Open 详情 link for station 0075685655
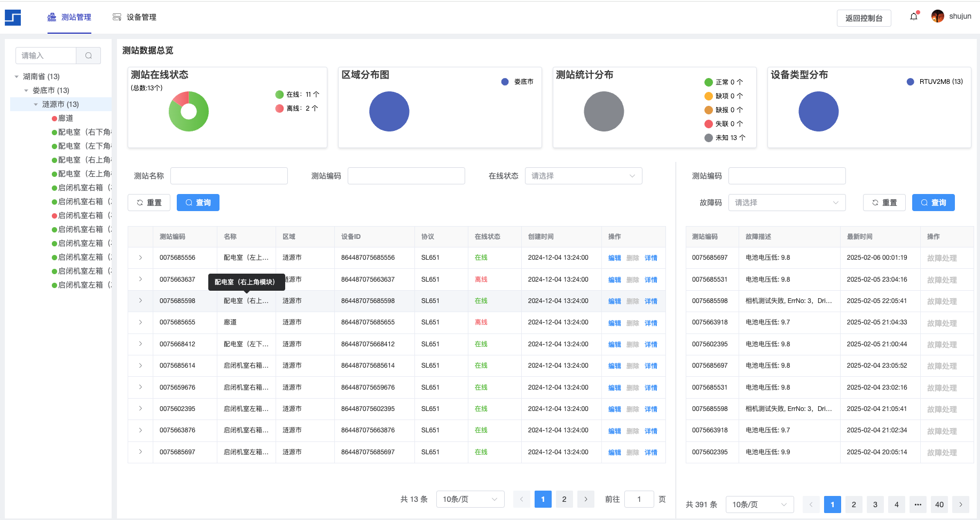This screenshot has height=520, width=980. point(650,323)
